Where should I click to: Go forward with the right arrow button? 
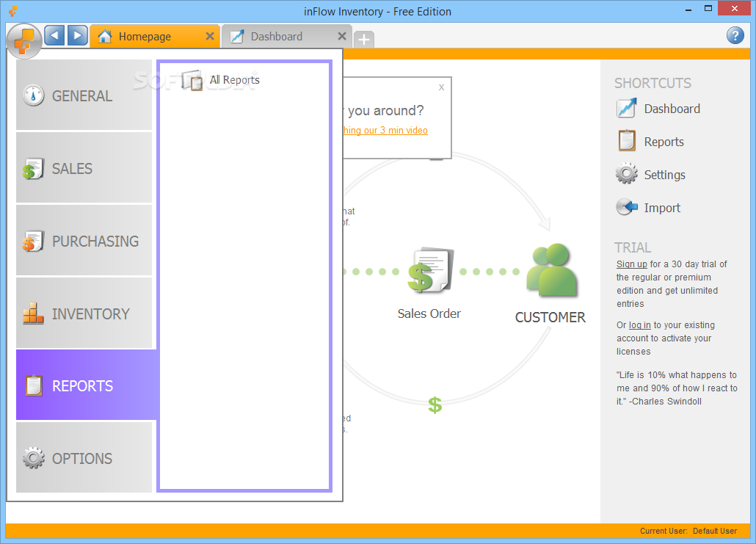[77, 36]
